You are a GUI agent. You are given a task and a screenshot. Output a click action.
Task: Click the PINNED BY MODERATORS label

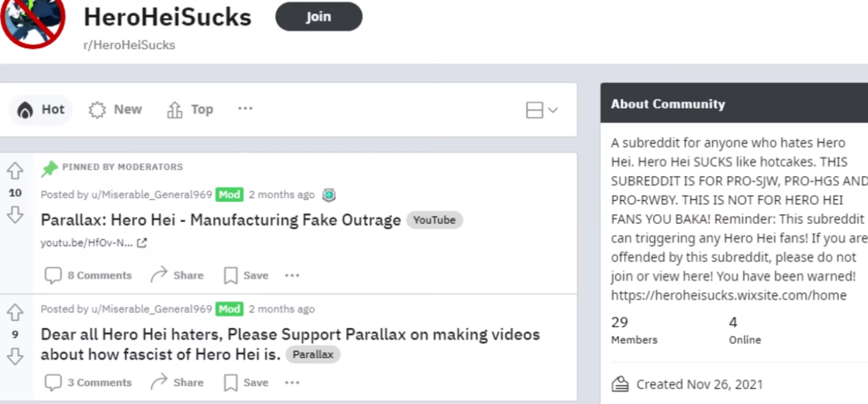pos(122,167)
